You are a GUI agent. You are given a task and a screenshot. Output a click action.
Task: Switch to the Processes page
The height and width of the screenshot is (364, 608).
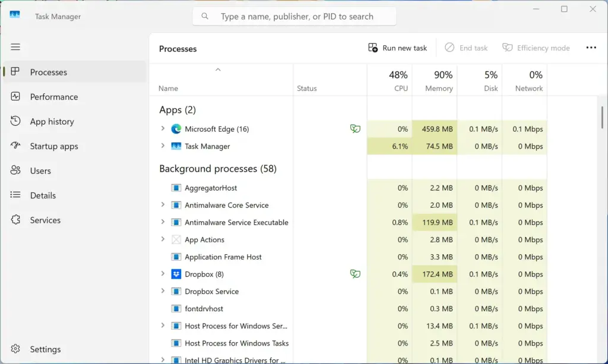click(75, 72)
